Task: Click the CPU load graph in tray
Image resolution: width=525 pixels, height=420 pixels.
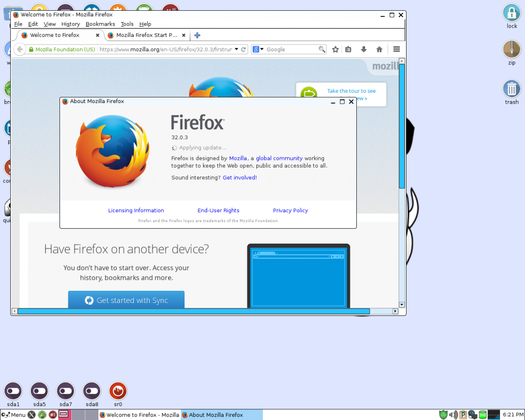Action: point(494,415)
